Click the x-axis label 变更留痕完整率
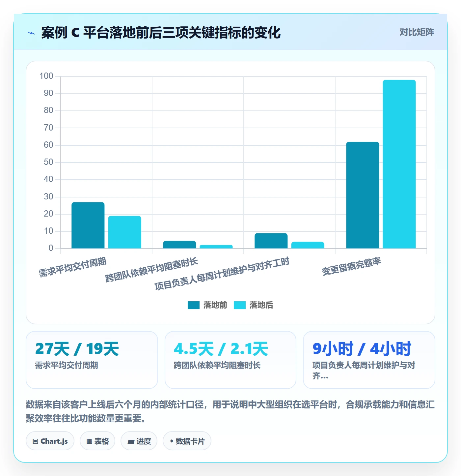461x476 pixels. (x=351, y=266)
